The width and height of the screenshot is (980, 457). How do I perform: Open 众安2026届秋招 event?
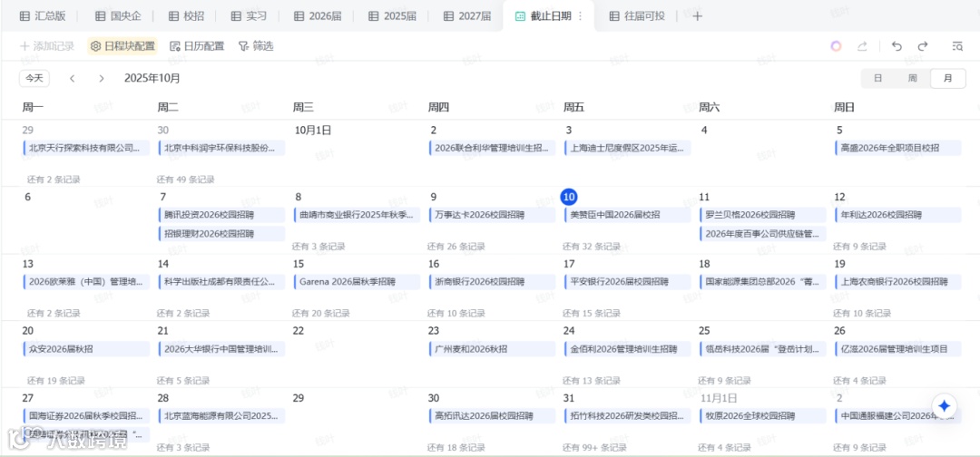86,348
